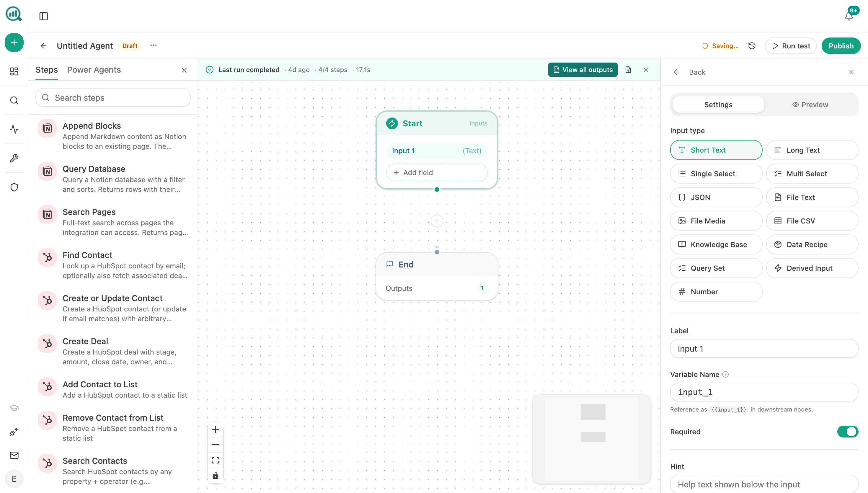The image size is (868, 493).
Task: Open the wrench tools icon
Action: point(14,158)
